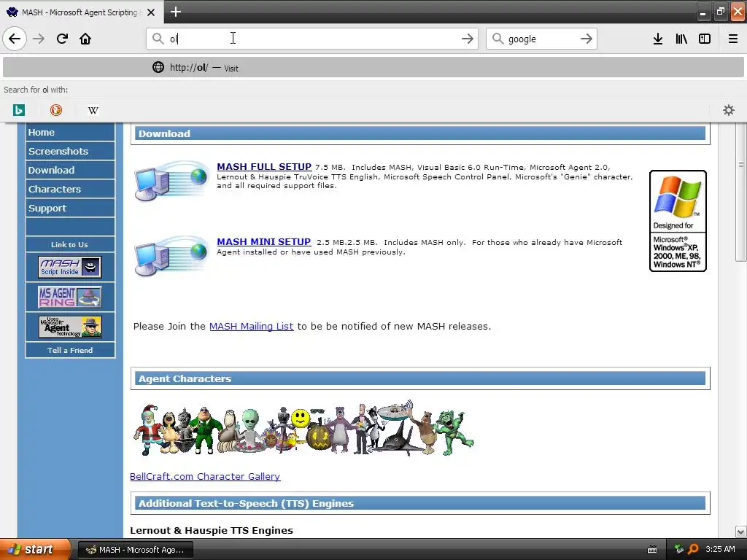
Task: Toggle the sidebar view icon
Action: [x=705, y=39]
